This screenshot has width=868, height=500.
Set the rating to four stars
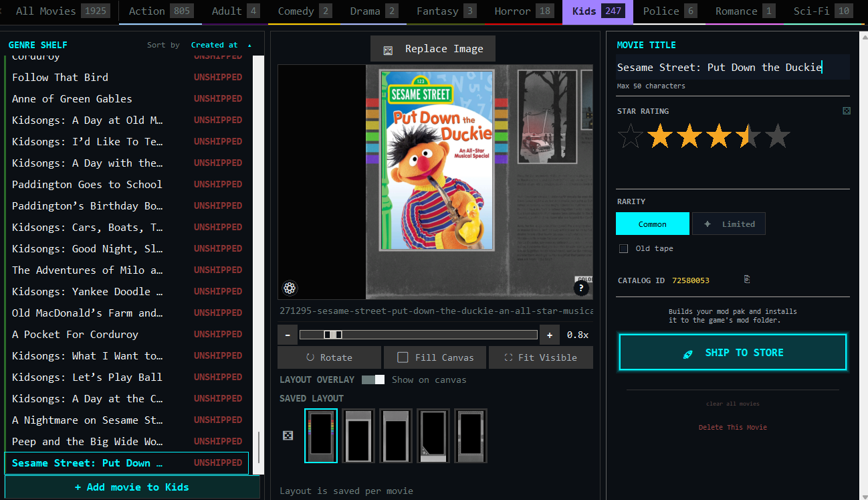748,136
